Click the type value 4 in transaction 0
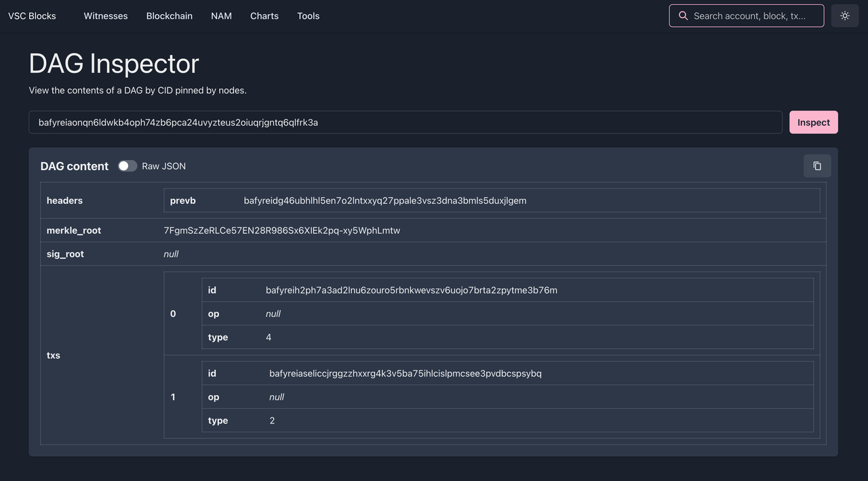This screenshot has width=868, height=481. [x=269, y=337]
